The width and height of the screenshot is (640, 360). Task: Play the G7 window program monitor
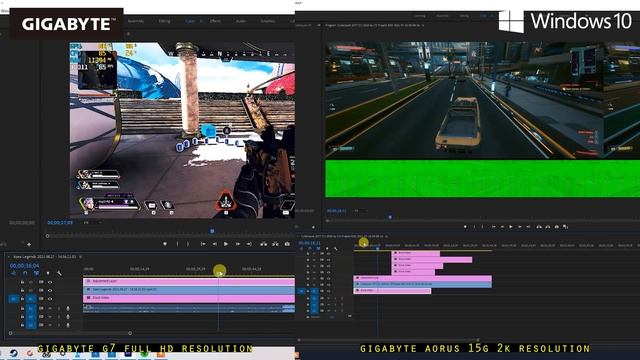click(x=226, y=244)
